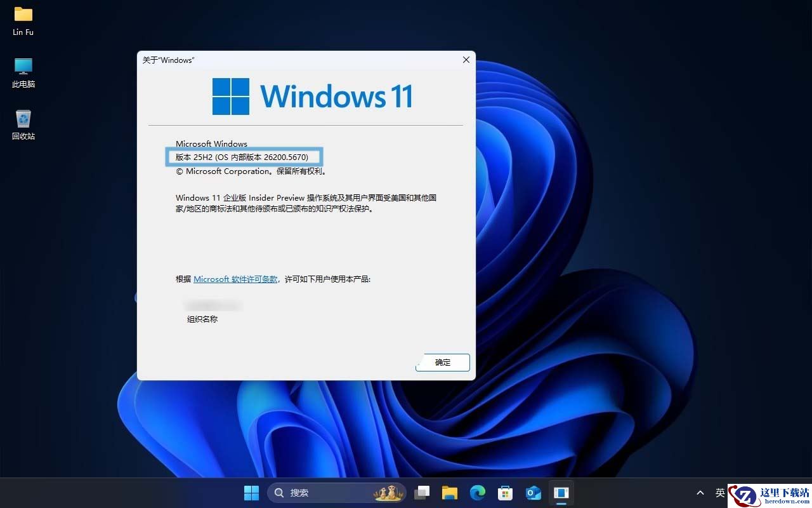
Task: Select the 此电脑 (This PC) desktop icon
Action: (x=23, y=73)
